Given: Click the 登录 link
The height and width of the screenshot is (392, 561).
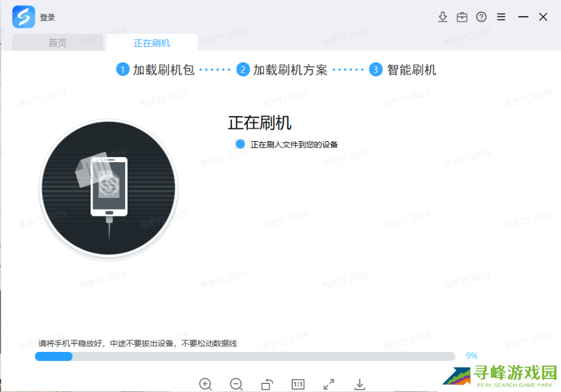Looking at the screenshot, I should [47, 17].
